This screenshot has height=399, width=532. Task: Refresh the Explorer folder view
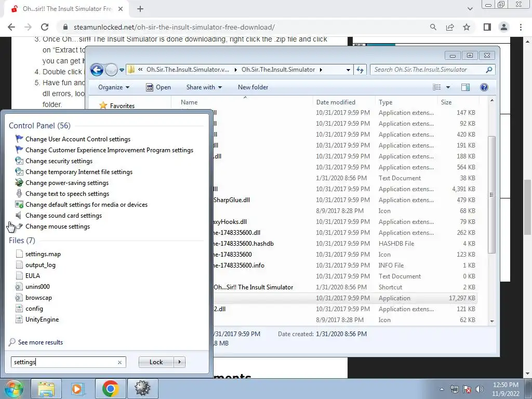pyautogui.click(x=360, y=70)
